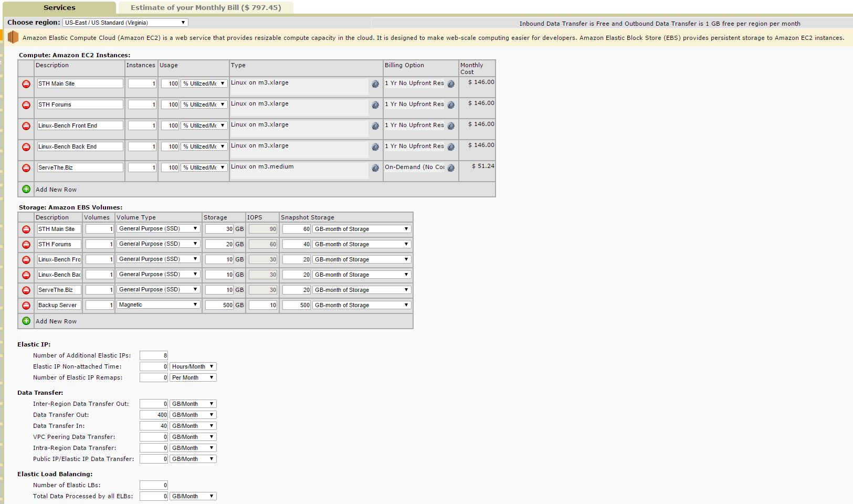This screenshot has width=853, height=504.
Task: Edit the Linux-Bench Back End description field
Action: click(80, 146)
